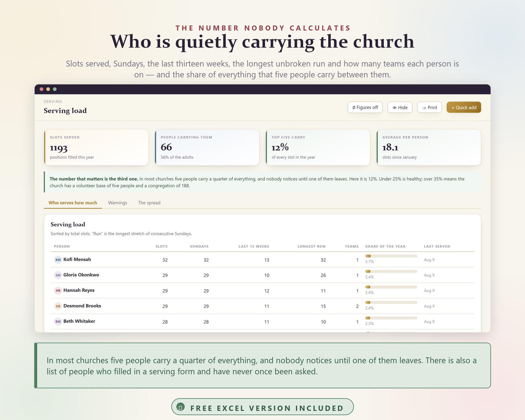Click the Print button

point(430,107)
